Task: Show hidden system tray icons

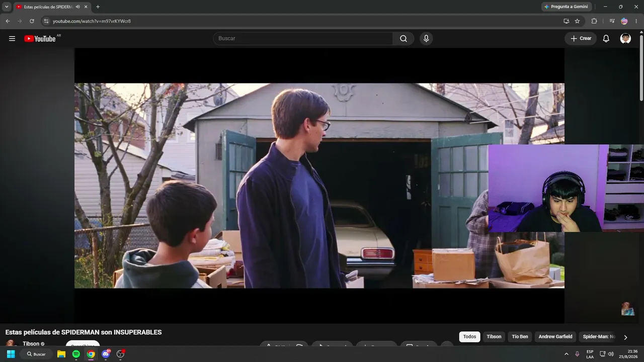Action: coord(567,354)
